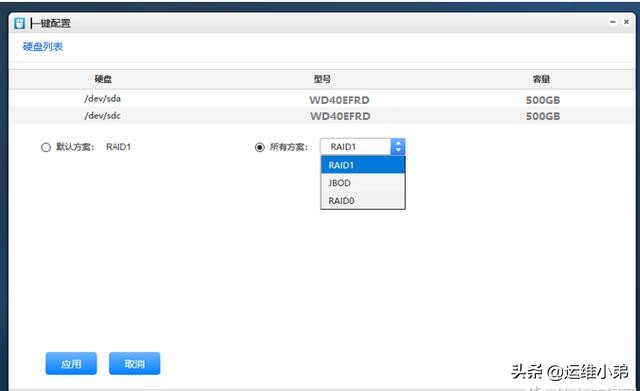Select the /dev/sda disk row
Viewport: 640px width, 391px height.
[322, 99]
